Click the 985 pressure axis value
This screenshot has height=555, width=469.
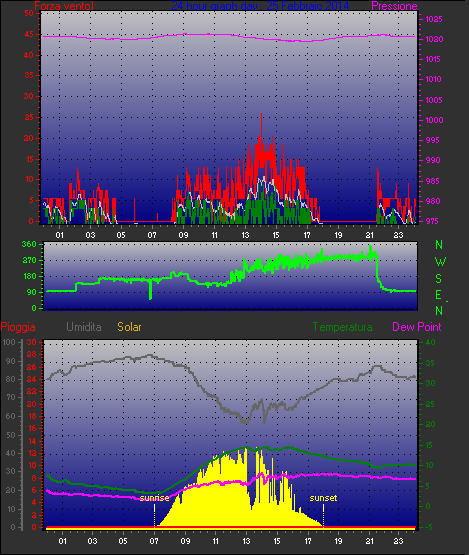coord(433,181)
